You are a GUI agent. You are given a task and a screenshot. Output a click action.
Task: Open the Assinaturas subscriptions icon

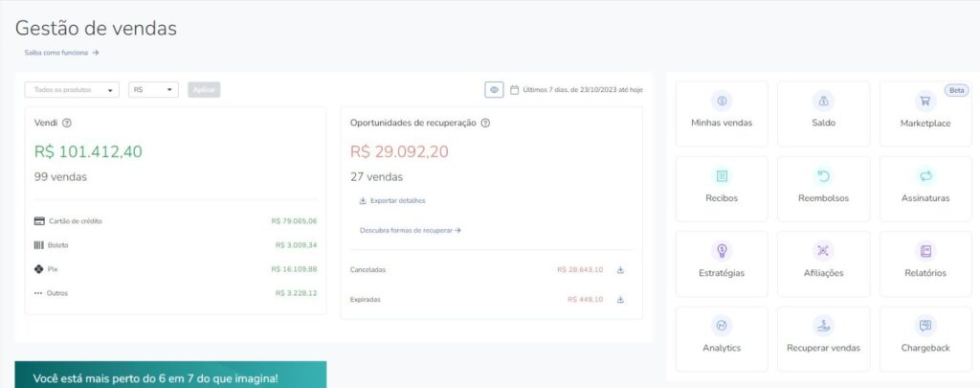[924, 176]
